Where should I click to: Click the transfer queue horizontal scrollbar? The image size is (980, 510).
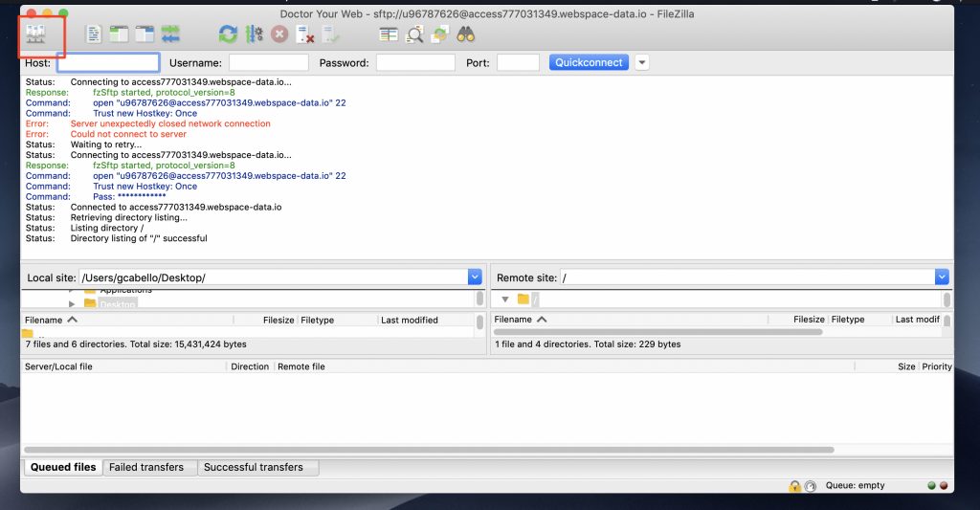[429, 450]
